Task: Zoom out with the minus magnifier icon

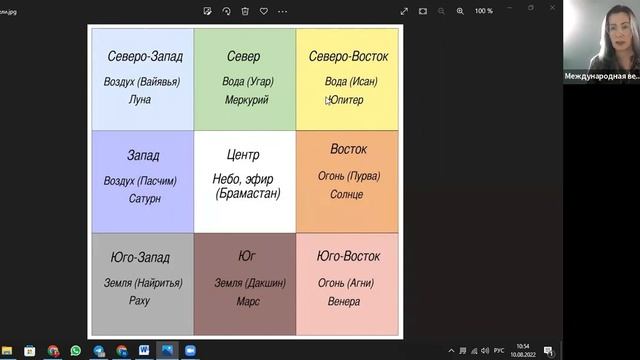Action: pos(441,11)
